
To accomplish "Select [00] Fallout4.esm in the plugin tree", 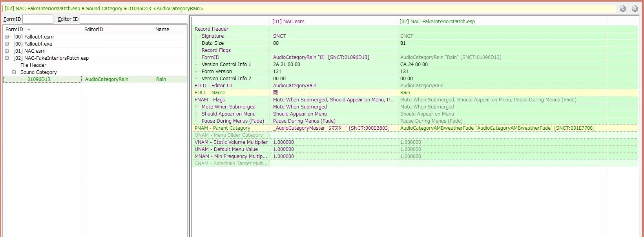I will [33, 37].
